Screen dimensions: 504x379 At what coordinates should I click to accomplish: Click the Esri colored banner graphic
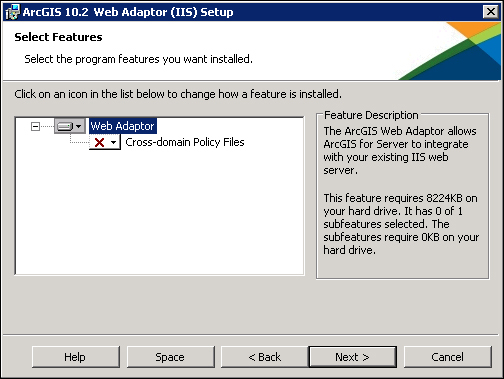449,51
